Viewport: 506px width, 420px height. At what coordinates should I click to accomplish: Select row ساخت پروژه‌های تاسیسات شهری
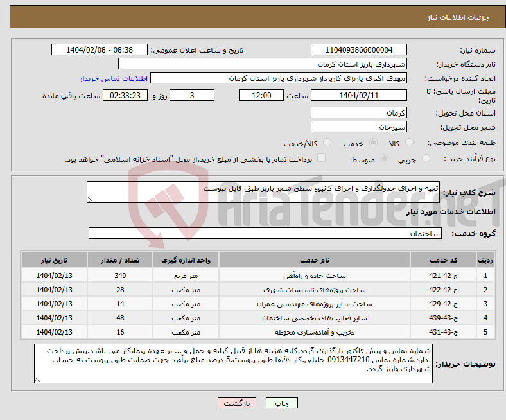pos(257,290)
